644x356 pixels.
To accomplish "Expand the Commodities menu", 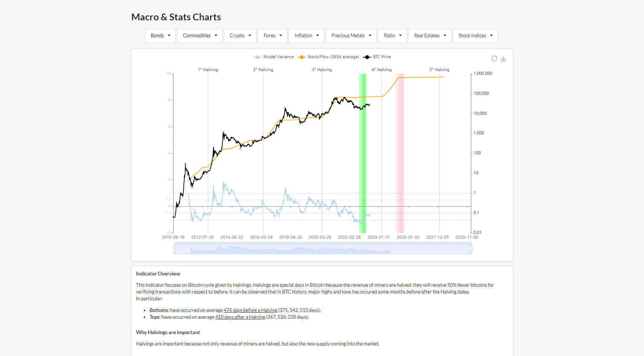I will pos(199,35).
